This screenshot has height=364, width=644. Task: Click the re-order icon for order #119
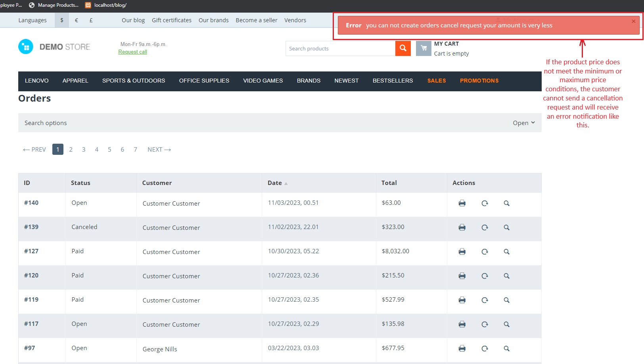pos(485,300)
